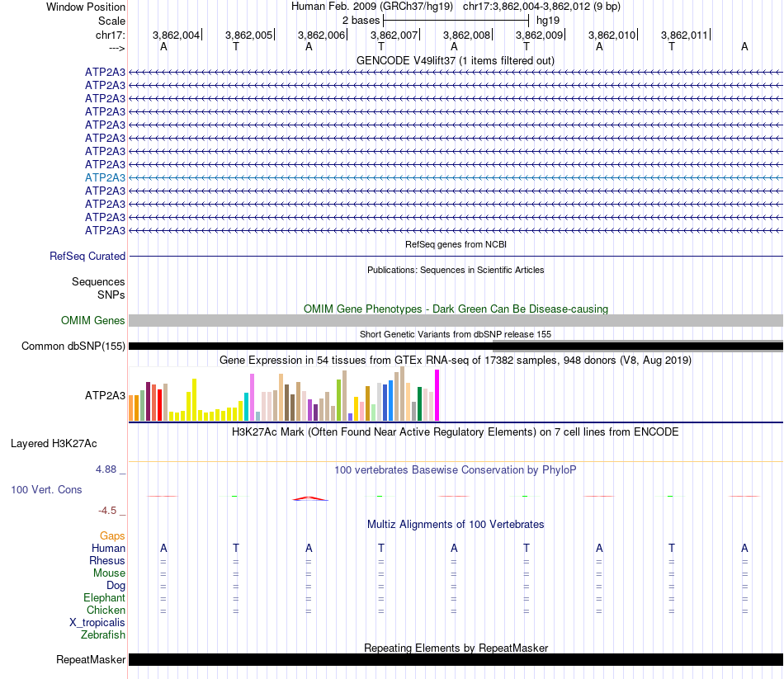Click the light-blue highlighted ATP2A3 intron line
The height and width of the screenshot is (679, 784).
pyautogui.click(x=456, y=177)
